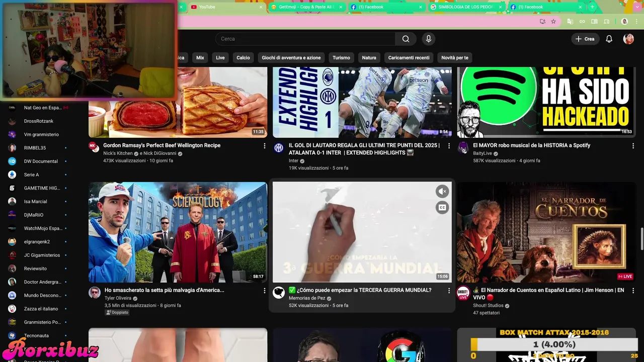Open the Gordon Ramsay's Beef Wellington Recipe title link

tap(162, 145)
